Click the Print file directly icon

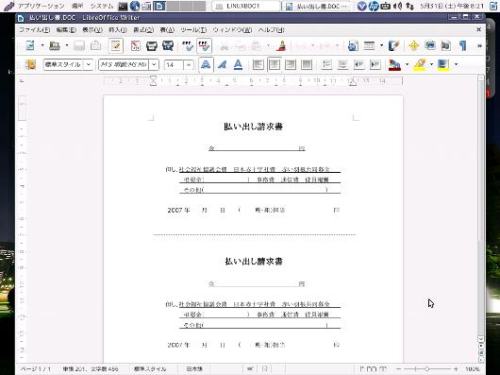[151, 46]
